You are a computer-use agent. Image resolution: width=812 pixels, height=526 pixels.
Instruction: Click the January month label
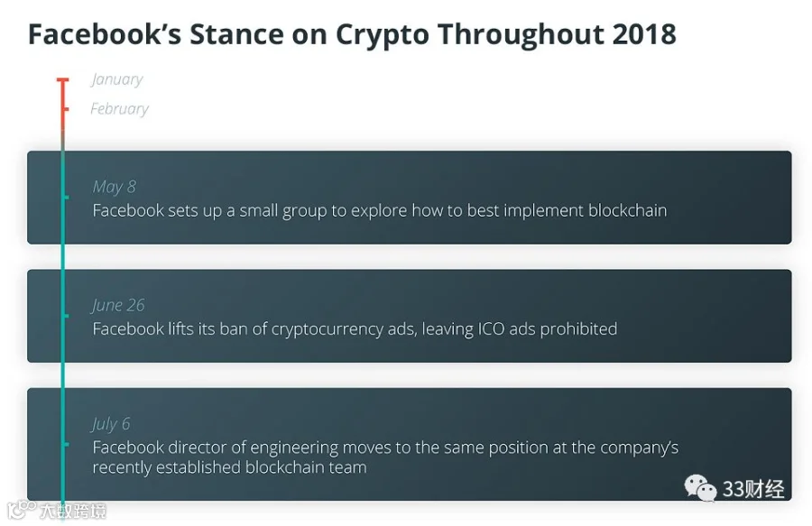[116, 79]
